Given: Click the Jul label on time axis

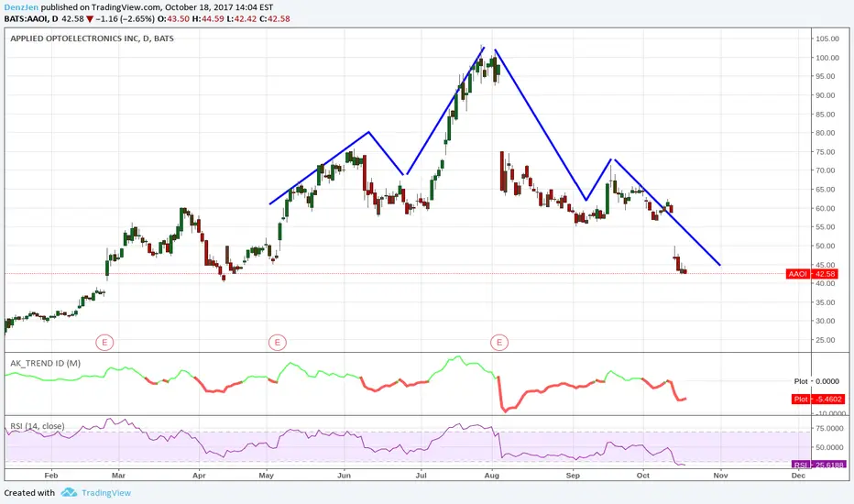Looking at the screenshot, I should point(421,476).
